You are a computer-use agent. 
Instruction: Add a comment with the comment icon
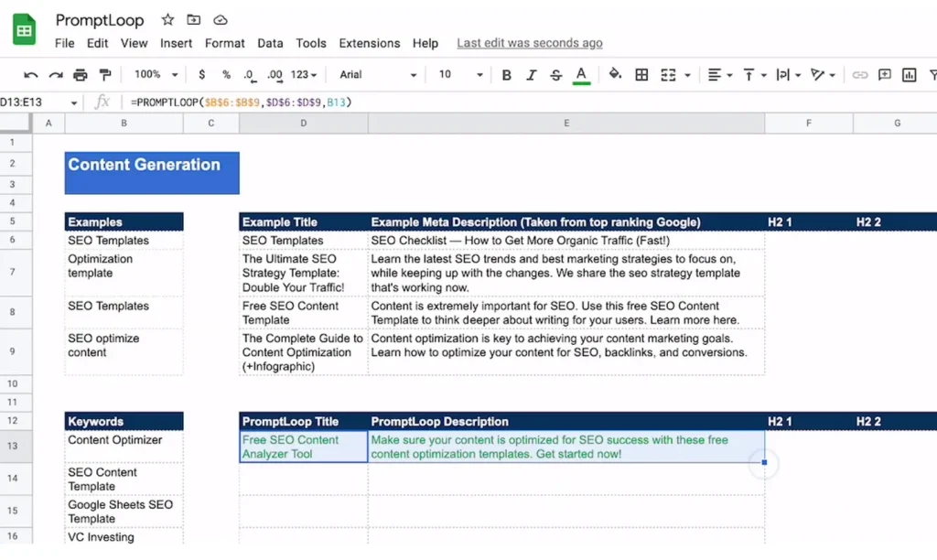(883, 75)
